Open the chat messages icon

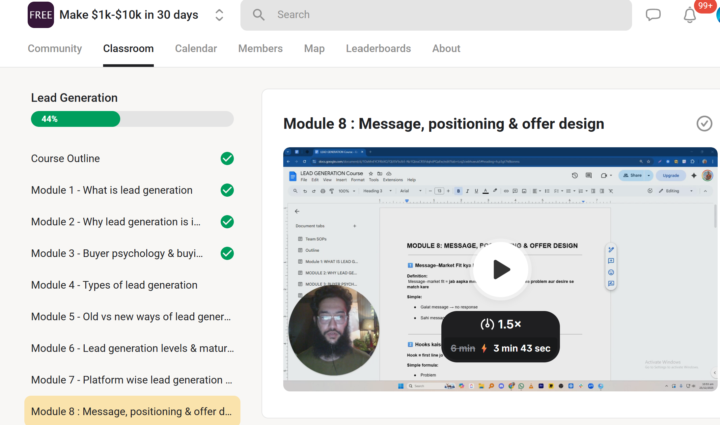(653, 15)
